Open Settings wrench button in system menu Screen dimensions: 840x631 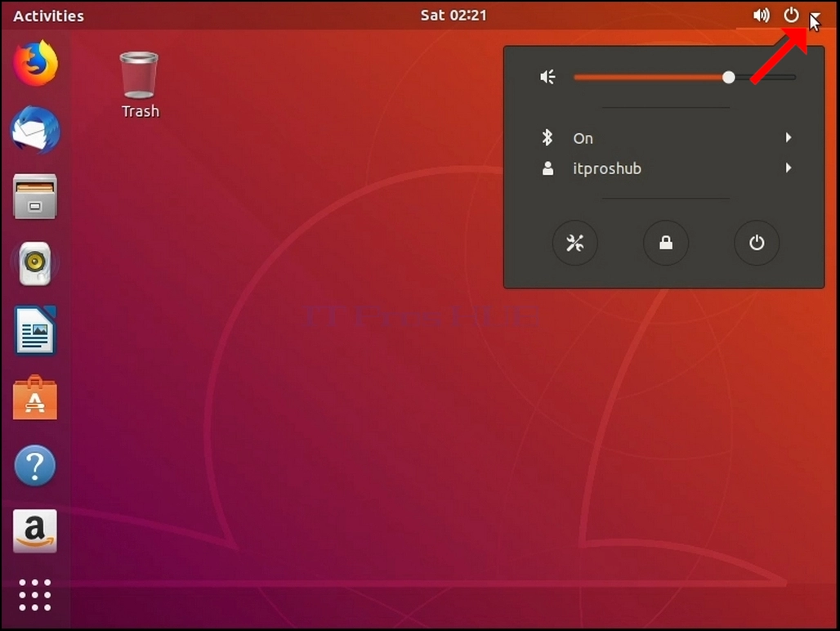click(574, 243)
